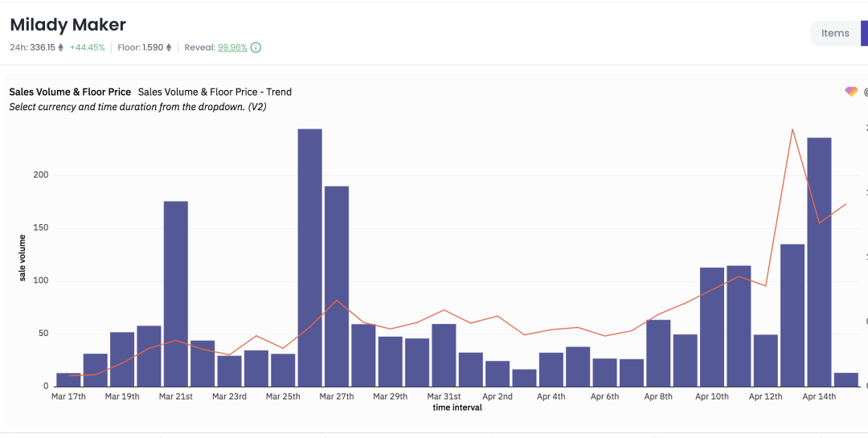Select the bar between Mar 19th and Mar 21st
868x438 pixels.
pos(149,356)
